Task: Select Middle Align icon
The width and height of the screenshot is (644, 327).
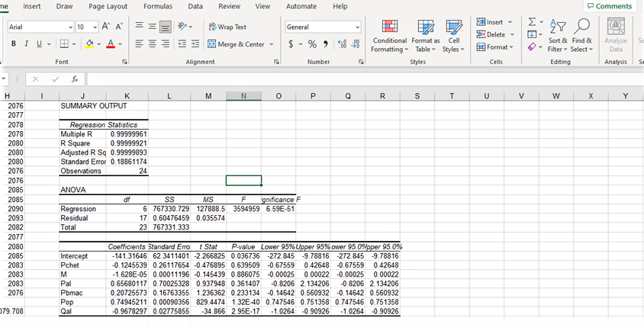Action: tap(152, 27)
